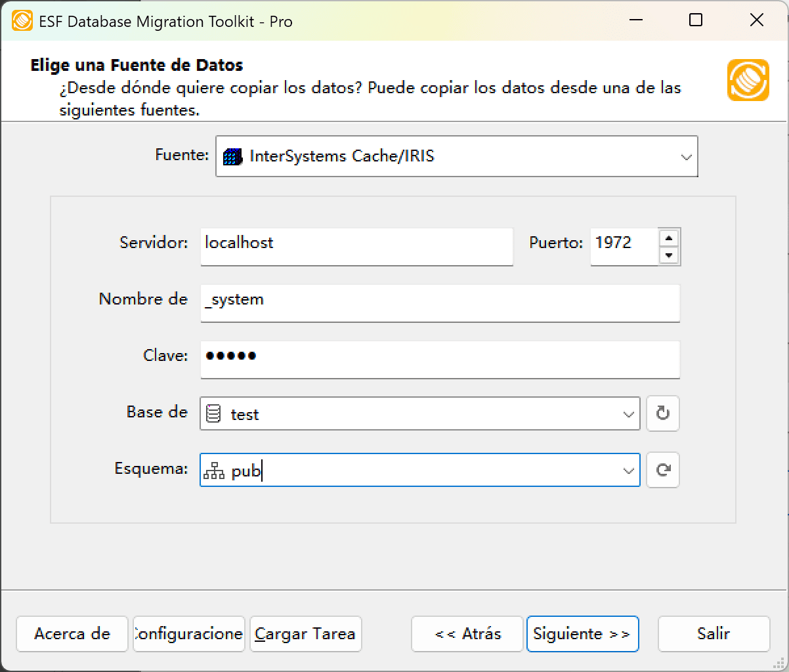Click Acerca de for about information
This screenshot has height=672, width=789.
click(72, 634)
